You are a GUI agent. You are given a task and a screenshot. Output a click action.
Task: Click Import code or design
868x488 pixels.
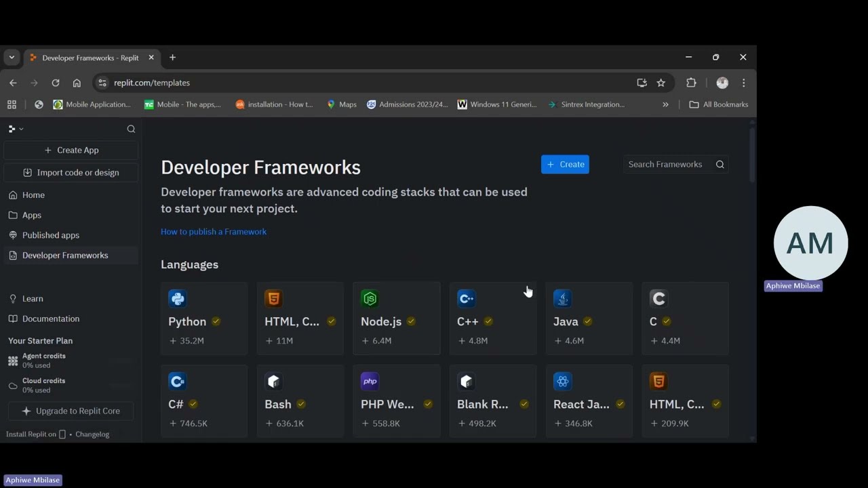[71, 173]
